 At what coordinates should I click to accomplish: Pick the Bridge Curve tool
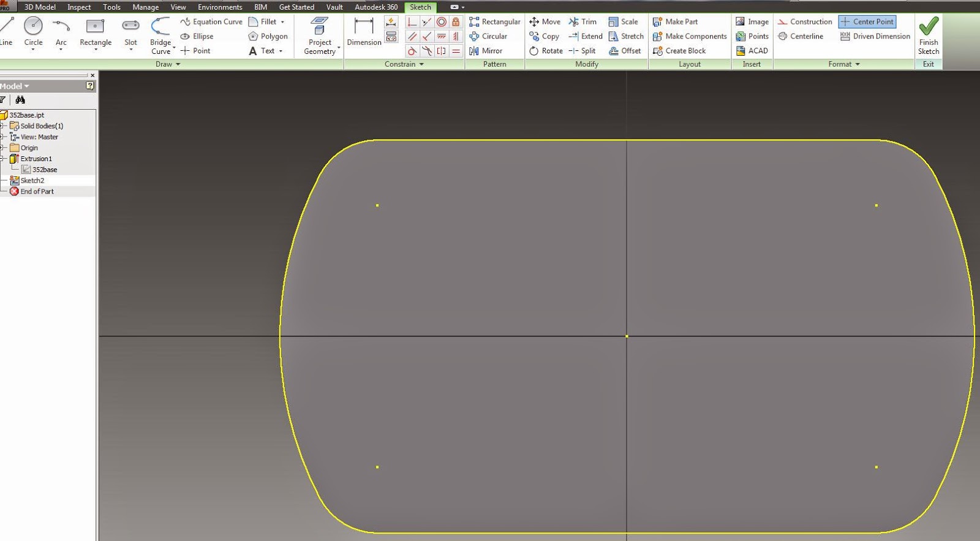pyautogui.click(x=160, y=36)
